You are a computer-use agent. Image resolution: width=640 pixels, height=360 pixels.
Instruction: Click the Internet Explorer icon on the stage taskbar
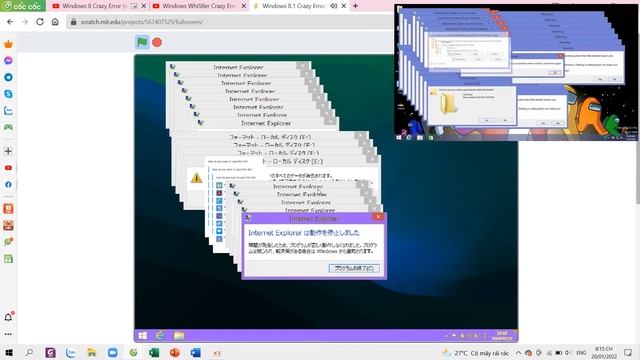160,336
